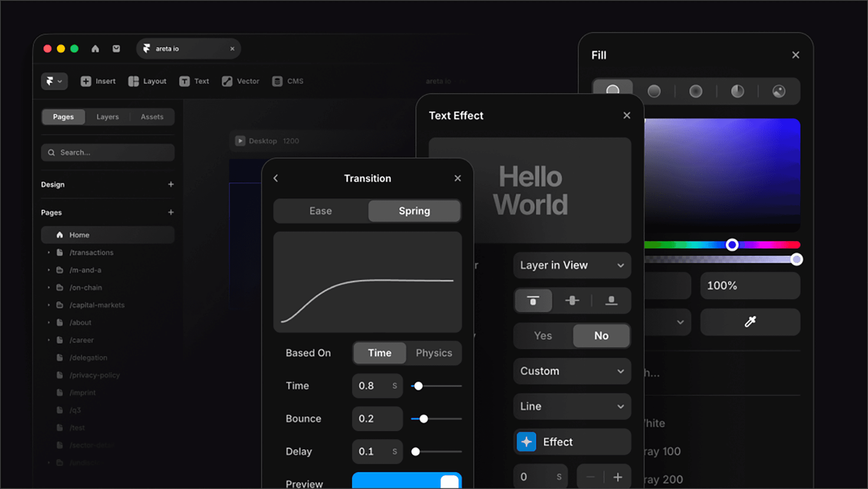
Task: Click the hue slider handle in the Fill panel
Action: (732, 244)
